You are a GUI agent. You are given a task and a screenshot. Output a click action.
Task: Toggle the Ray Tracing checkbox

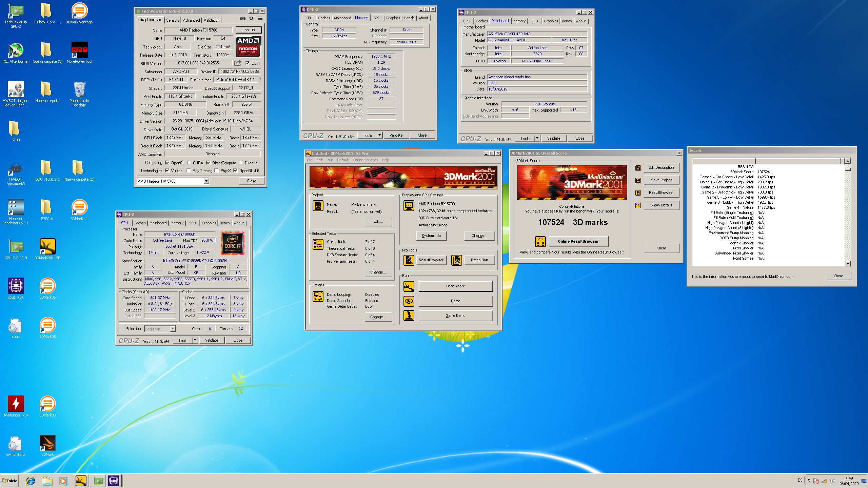[x=189, y=170]
